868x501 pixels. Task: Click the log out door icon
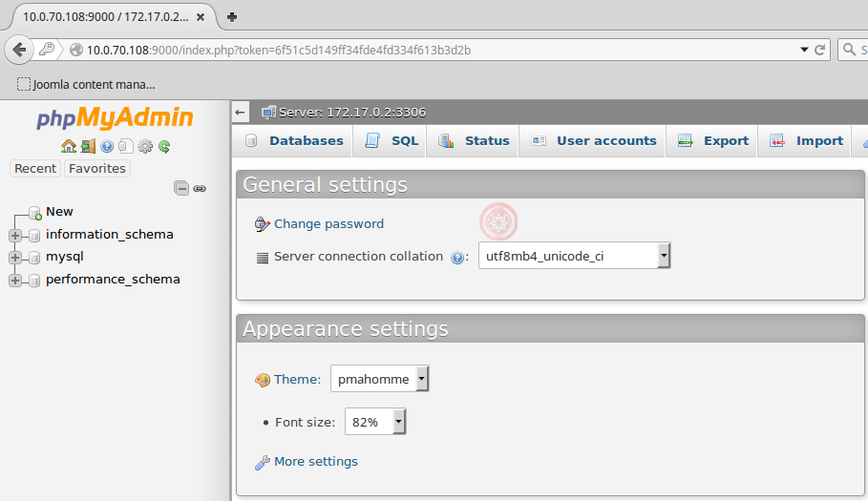tap(88, 146)
